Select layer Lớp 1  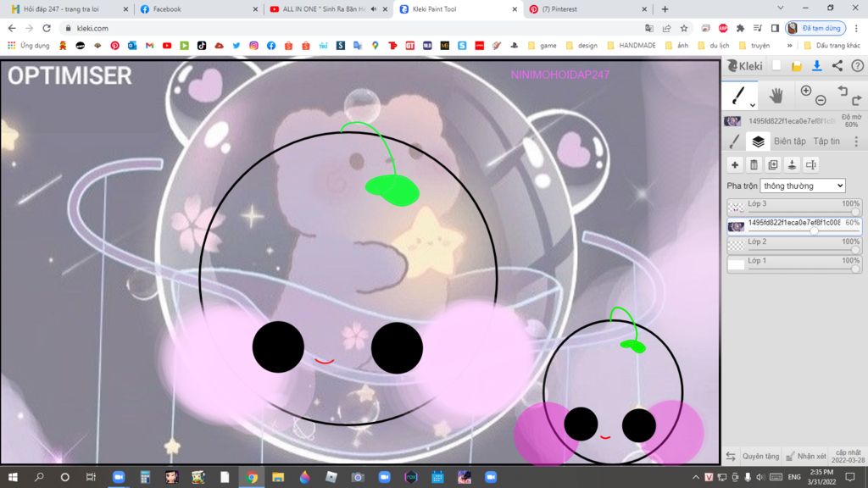coord(793,264)
